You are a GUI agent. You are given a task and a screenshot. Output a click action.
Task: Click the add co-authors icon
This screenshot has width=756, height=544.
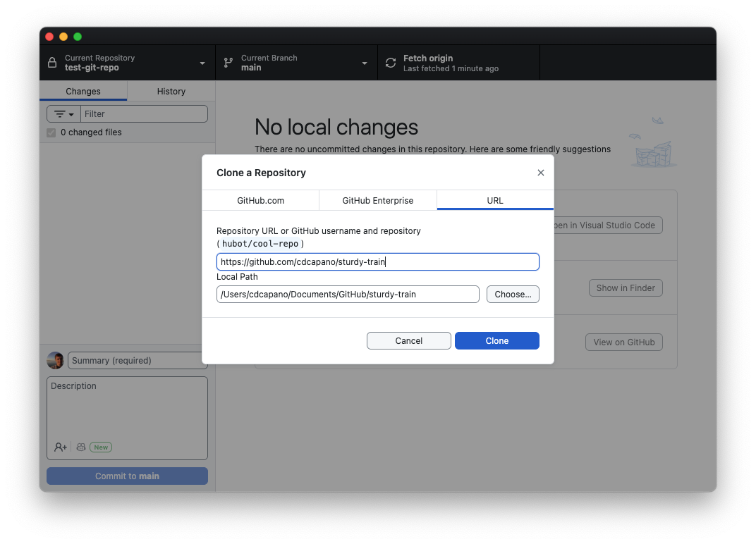(60, 447)
